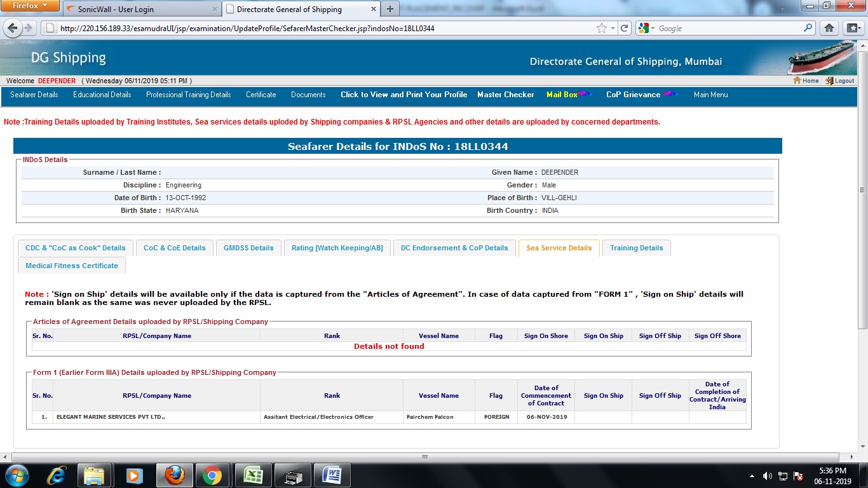Switch to the Medical Fitness Certificate tab
This screenshot has width=868, height=488.
pyautogui.click(x=72, y=266)
